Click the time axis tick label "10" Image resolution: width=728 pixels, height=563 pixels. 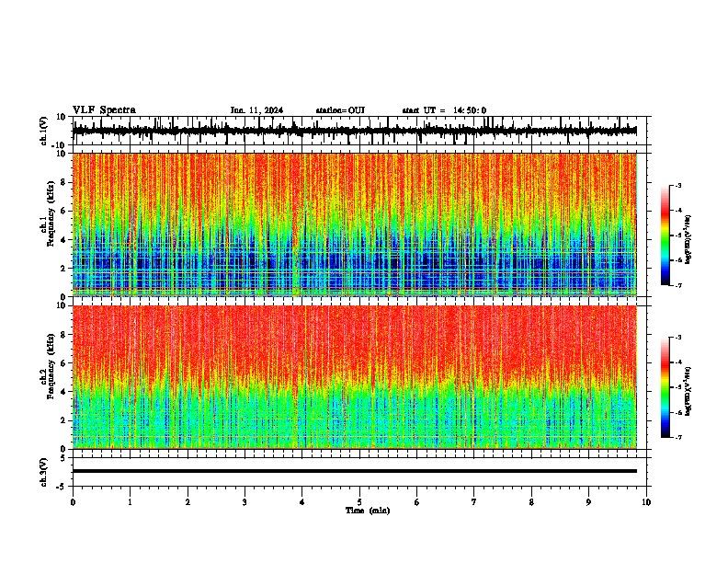[x=646, y=502]
